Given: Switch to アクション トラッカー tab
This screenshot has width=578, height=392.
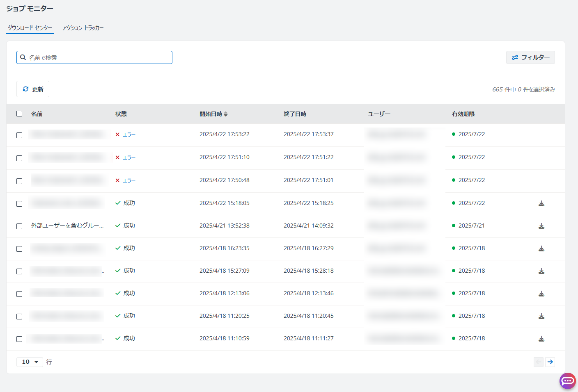Looking at the screenshot, I should pos(83,28).
